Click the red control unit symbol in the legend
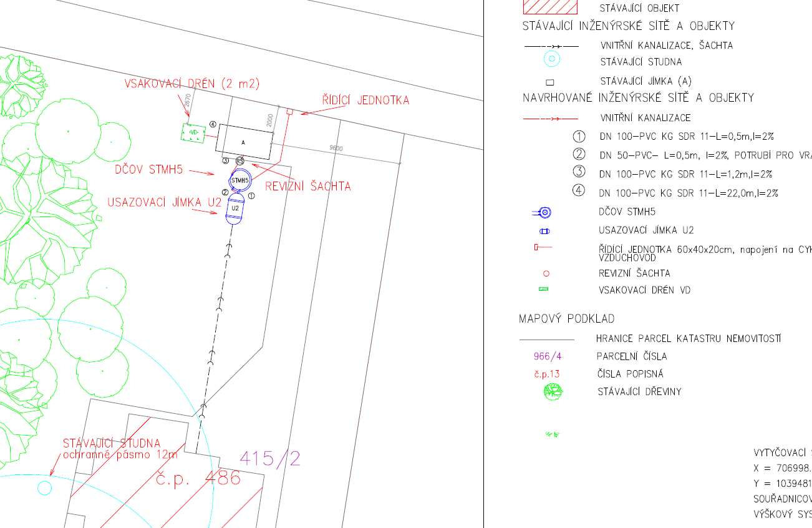 point(544,248)
